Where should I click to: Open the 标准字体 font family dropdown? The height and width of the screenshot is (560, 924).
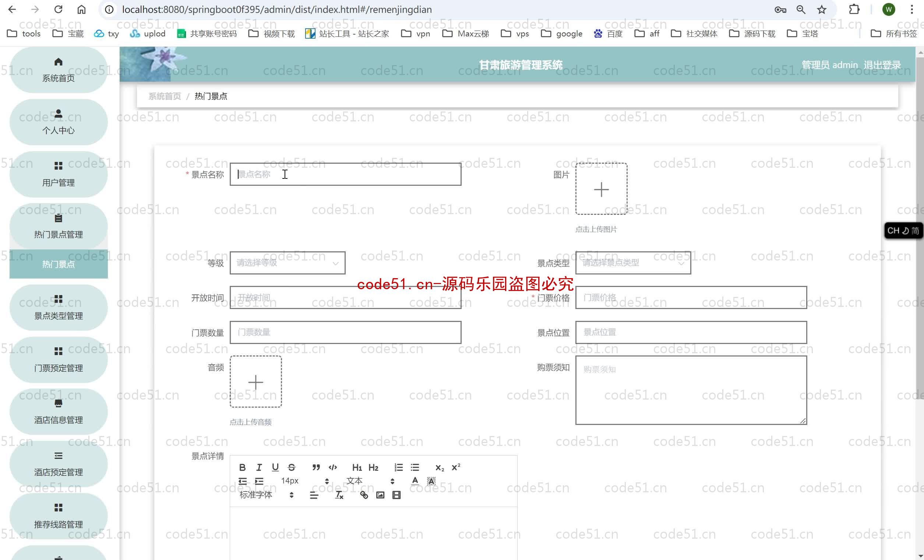[267, 495]
